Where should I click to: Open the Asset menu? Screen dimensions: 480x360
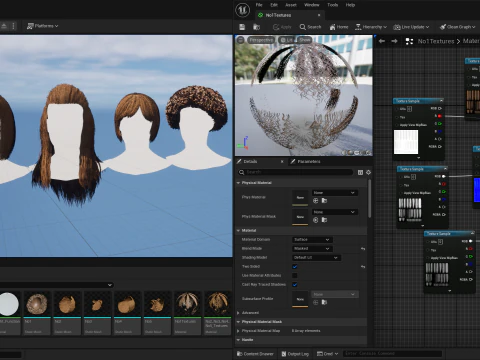[291, 5]
